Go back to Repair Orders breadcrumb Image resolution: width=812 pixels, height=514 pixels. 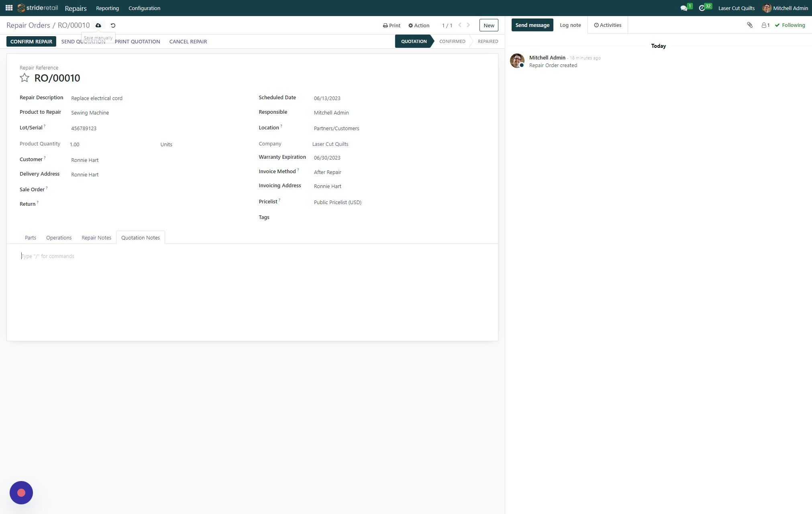(28, 25)
